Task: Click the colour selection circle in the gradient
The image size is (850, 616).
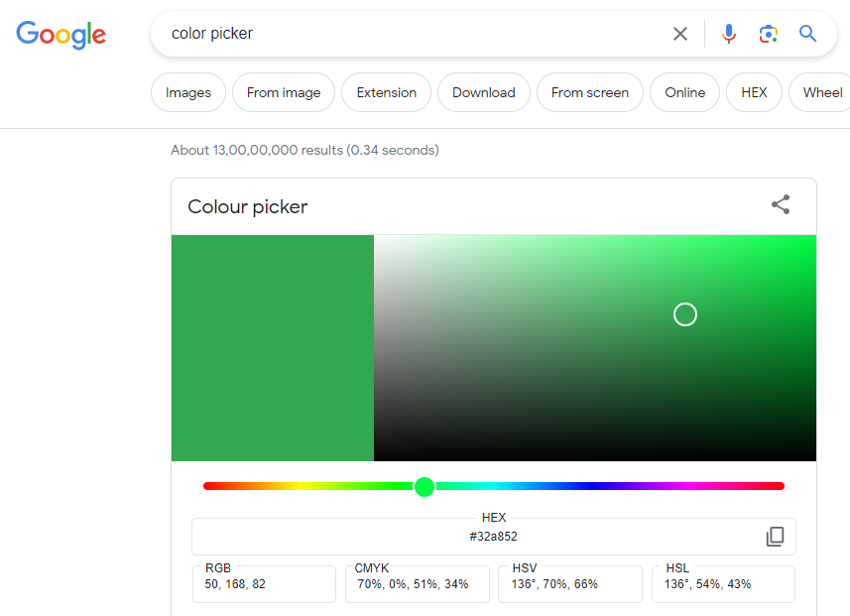Action: pos(684,313)
